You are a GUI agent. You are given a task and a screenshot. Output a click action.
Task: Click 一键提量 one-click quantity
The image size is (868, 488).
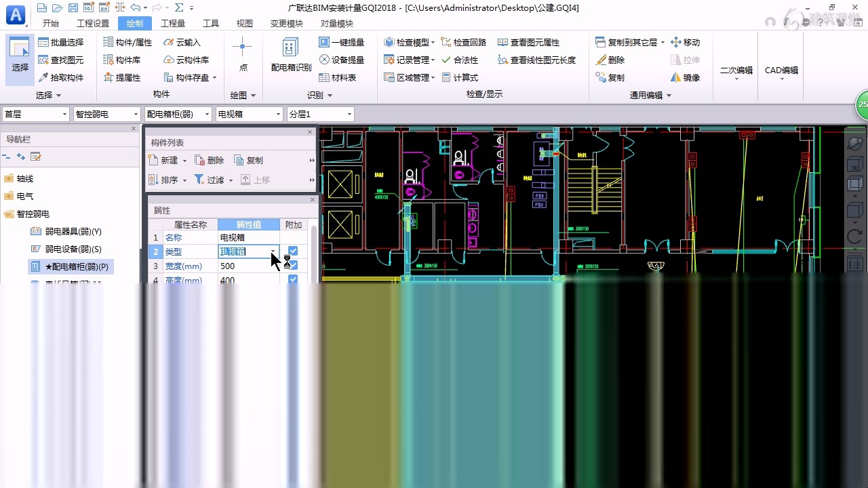(342, 42)
